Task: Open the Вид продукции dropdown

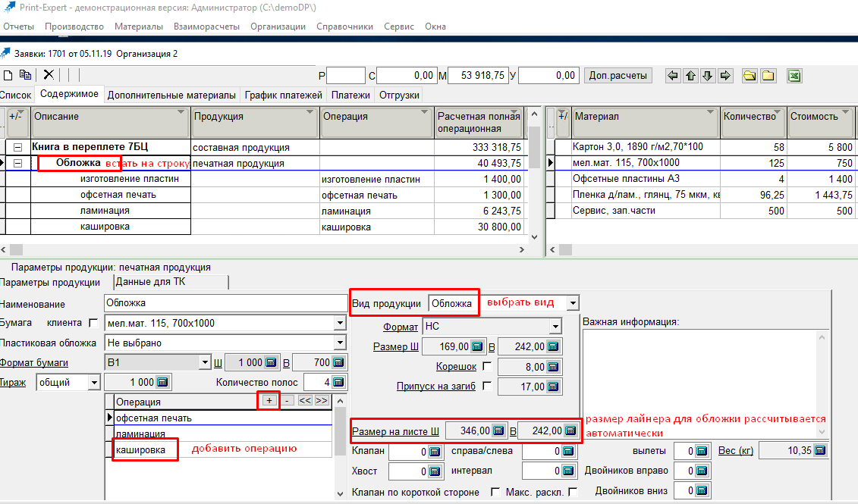Action: pos(572,302)
